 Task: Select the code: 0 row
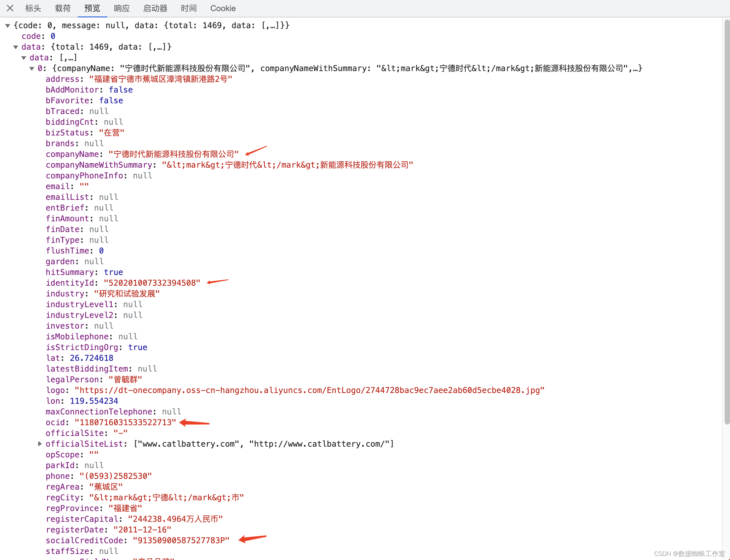point(39,36)
